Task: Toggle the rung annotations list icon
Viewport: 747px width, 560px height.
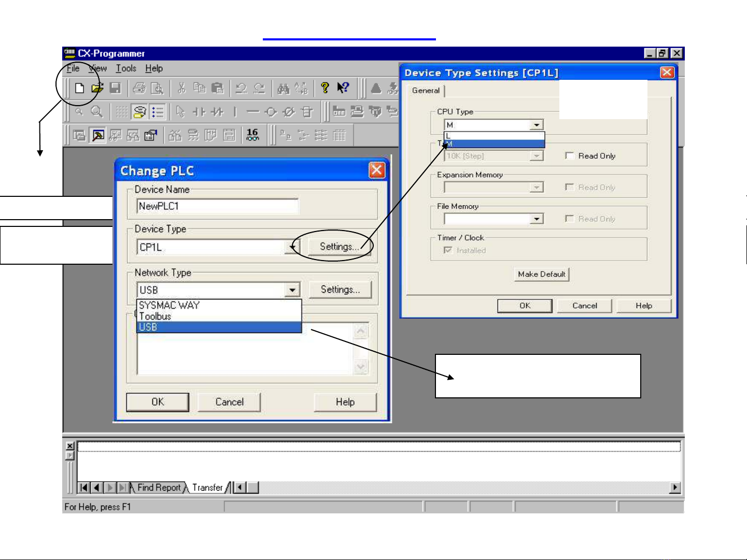Action: pos(157,111)
